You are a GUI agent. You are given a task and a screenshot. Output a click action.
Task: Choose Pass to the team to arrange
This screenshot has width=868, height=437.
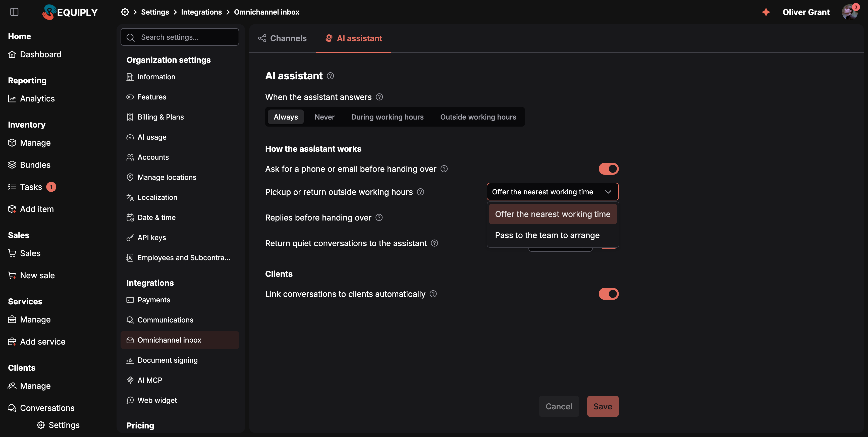[x=553, y=235]
